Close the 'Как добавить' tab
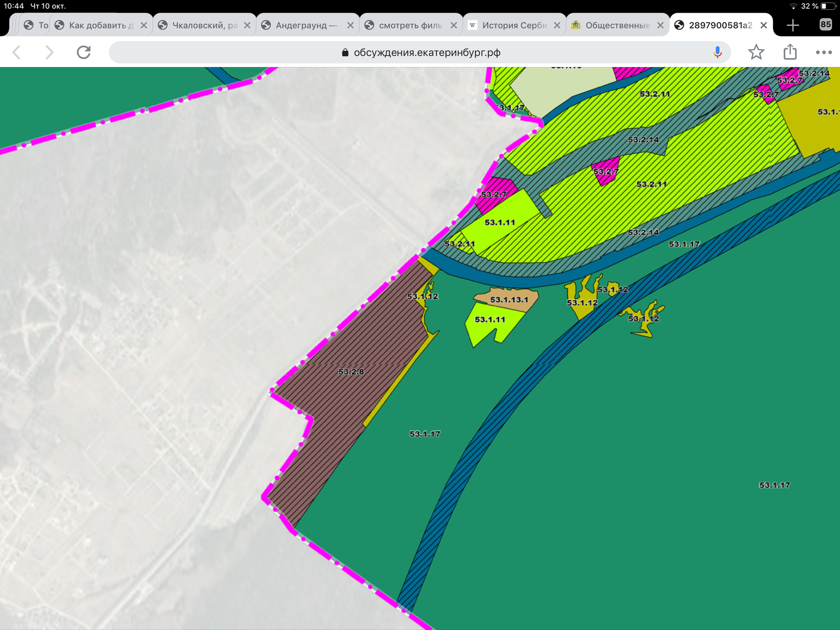Image resolution: width=840 pixels, height=630 pixels. tap(143, 25)
